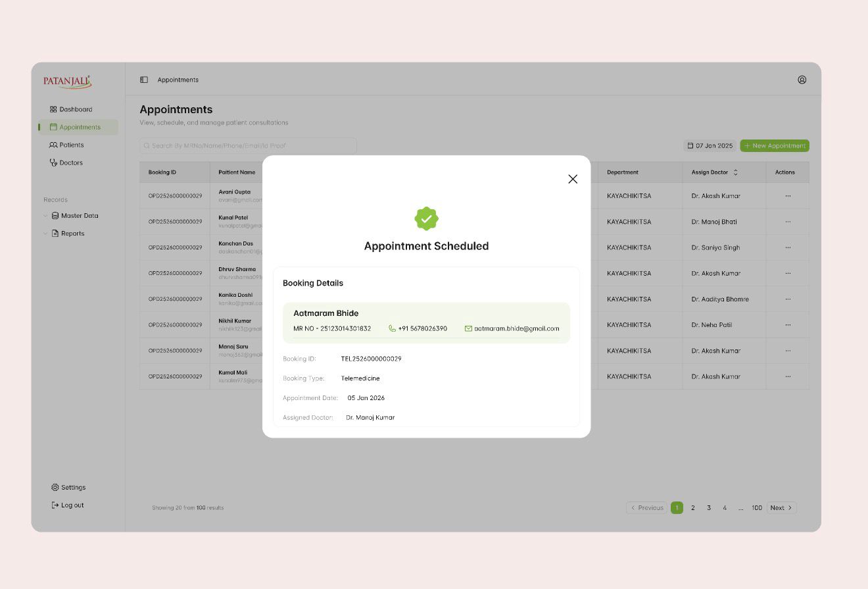Sort by Assign Doctor column arrows
868x589 pixels.
[x=735, y=172]
